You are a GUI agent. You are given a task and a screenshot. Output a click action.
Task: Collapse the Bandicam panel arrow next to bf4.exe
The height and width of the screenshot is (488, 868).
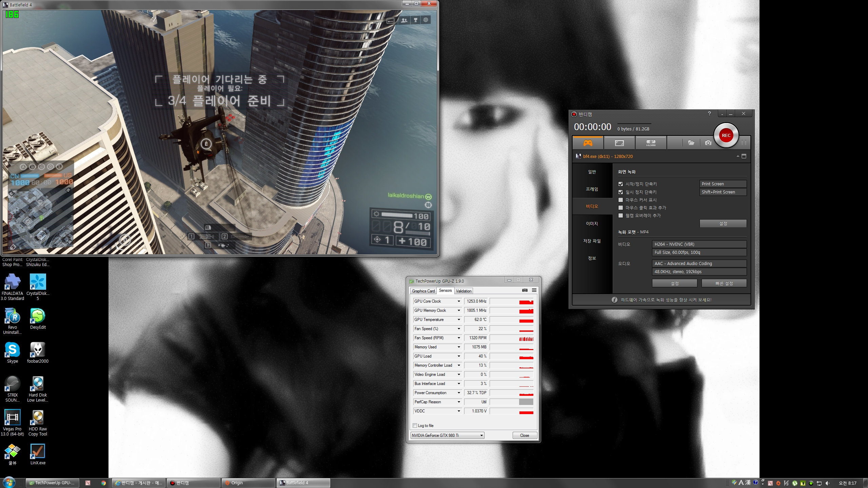coord(738,156)
